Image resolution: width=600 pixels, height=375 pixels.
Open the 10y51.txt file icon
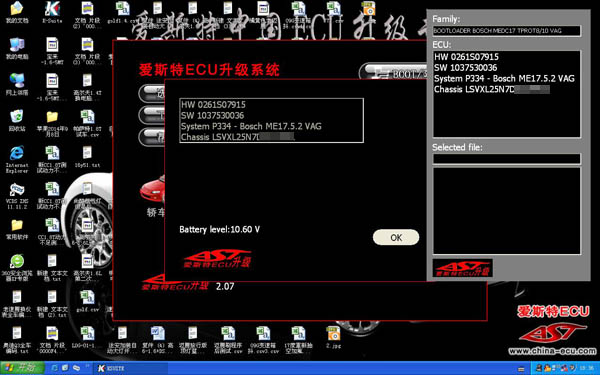point(87,157)
